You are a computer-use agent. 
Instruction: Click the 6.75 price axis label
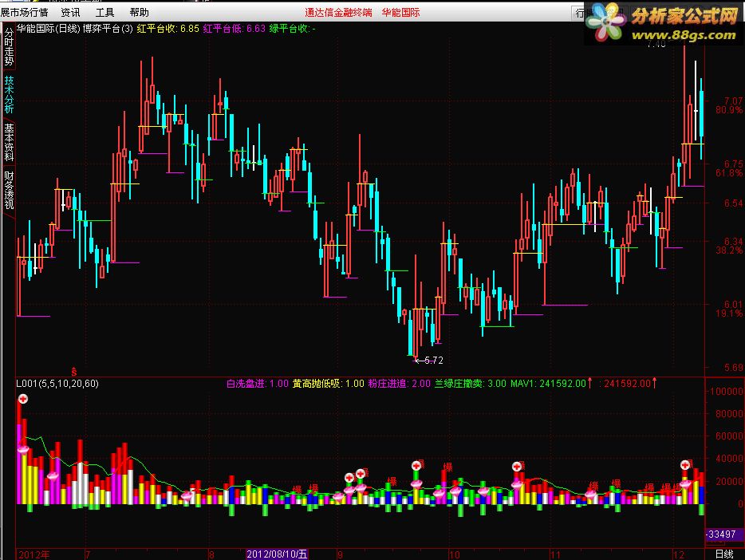(x=733, y=164)
